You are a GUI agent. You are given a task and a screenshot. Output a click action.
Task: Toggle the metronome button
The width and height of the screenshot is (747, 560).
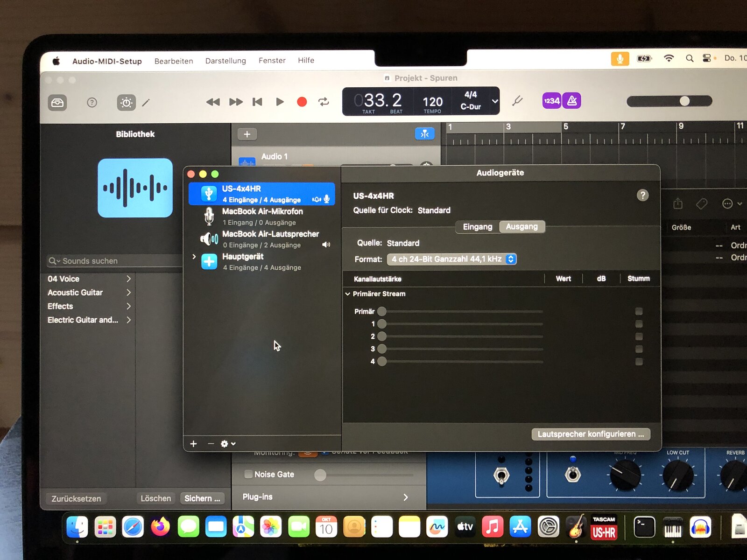click(x=572, y=101)
